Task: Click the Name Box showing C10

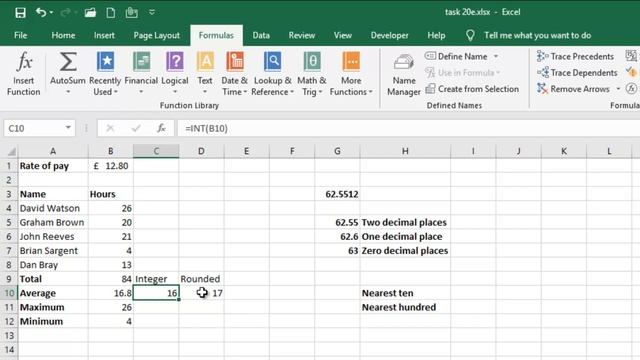Action: [x=34, y=129]
